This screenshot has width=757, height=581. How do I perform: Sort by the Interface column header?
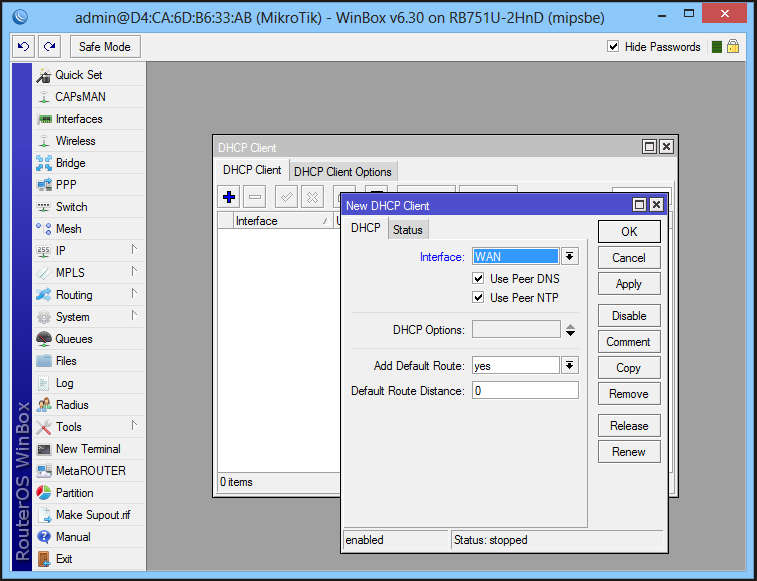282,221
